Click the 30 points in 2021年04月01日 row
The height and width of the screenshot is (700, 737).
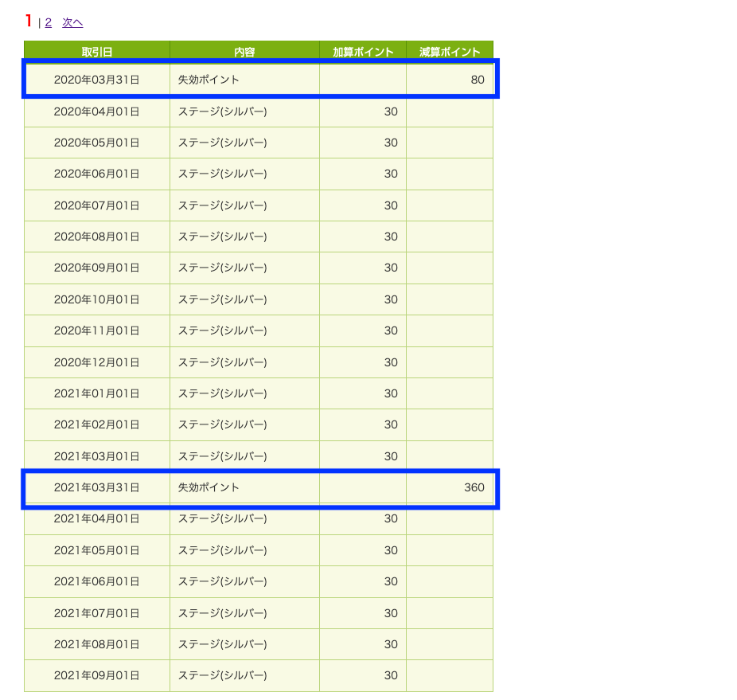(x=391, y=518)
